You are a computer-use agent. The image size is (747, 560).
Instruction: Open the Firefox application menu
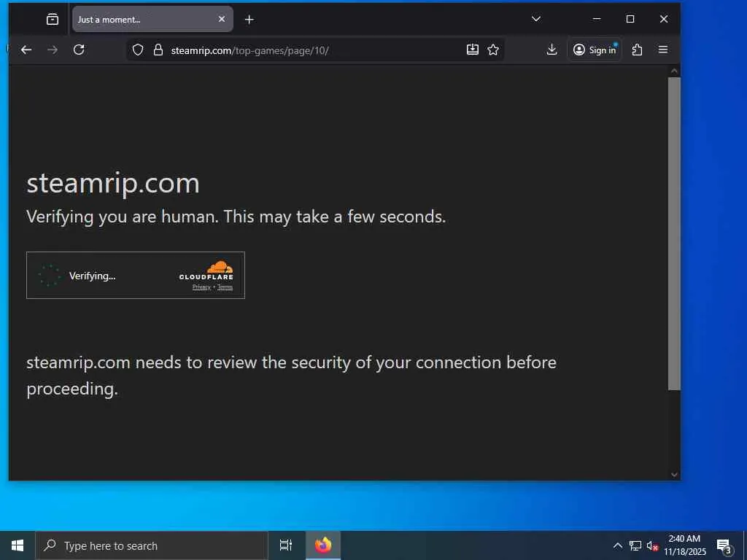pos(662,50)
